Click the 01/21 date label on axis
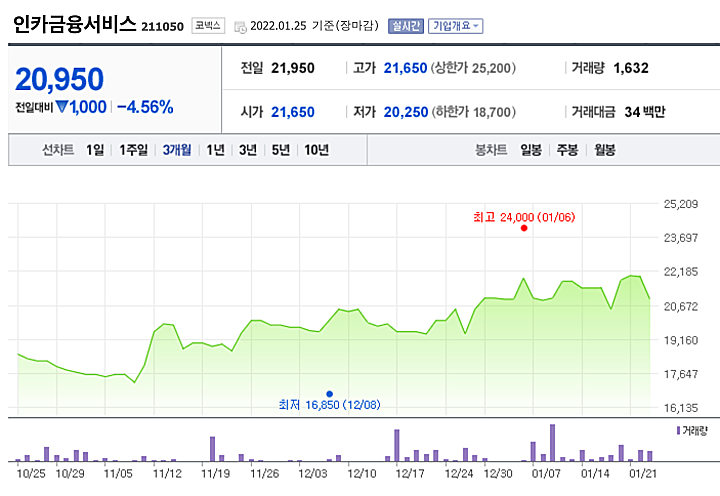This screenshot has height=496, width=720. point(643,473)
